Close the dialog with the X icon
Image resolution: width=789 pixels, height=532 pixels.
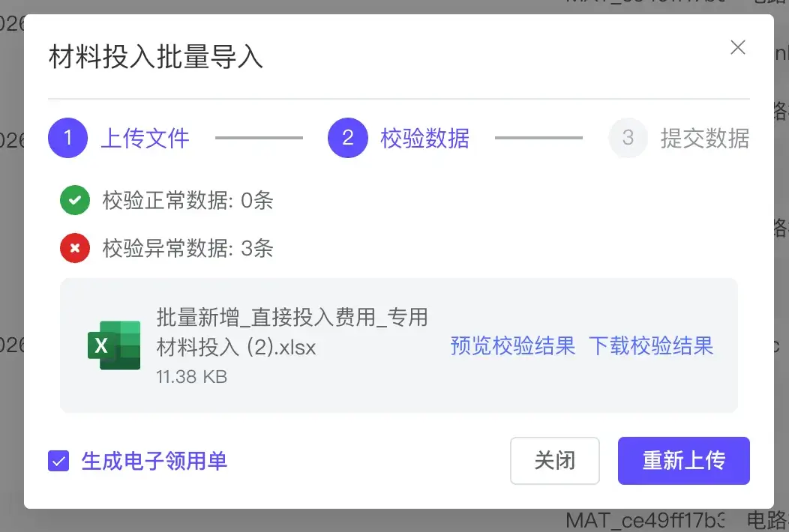tap(738, 48)
